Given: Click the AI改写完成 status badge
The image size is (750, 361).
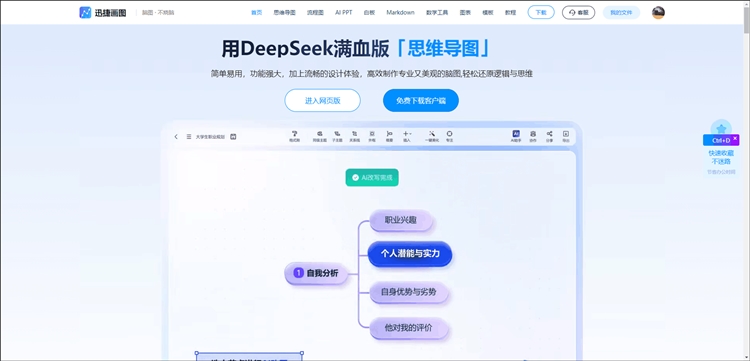Looking at the screenshot, I should 372,177.
